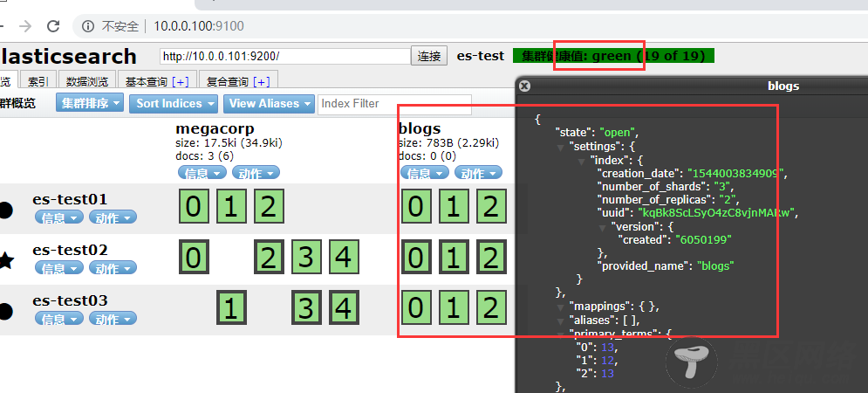Select blogs shard 0 on es-test02
868x393 pixels.
coord(416,257)
